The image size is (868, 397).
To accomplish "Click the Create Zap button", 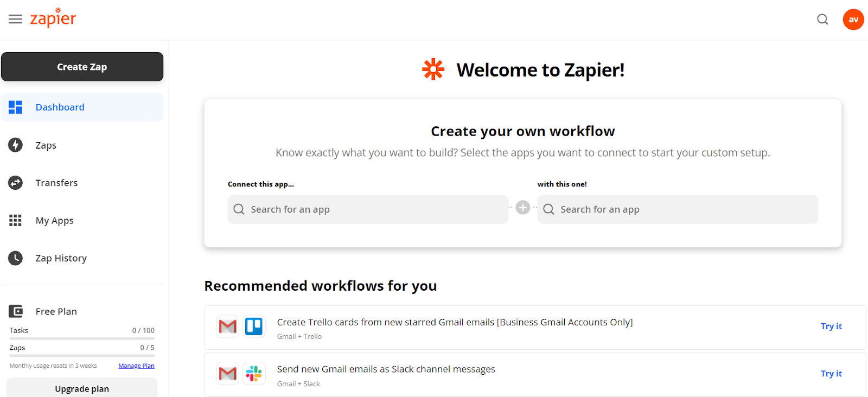I will [x=82, y=66].
